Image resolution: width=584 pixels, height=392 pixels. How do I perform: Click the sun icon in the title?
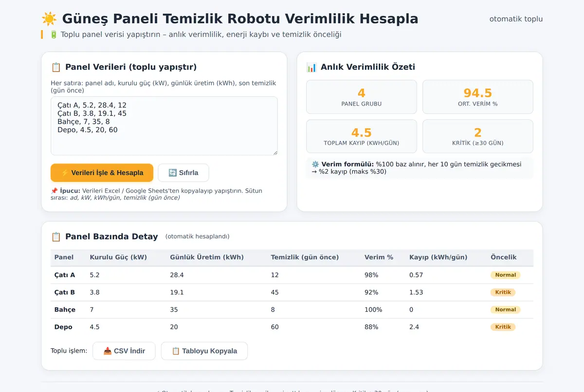(x=49, y=19)
